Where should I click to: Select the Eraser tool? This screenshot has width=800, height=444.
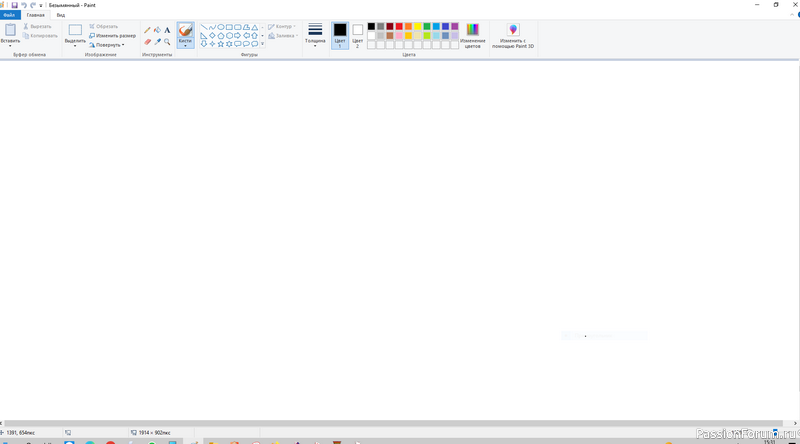click(x=148, y=42)
